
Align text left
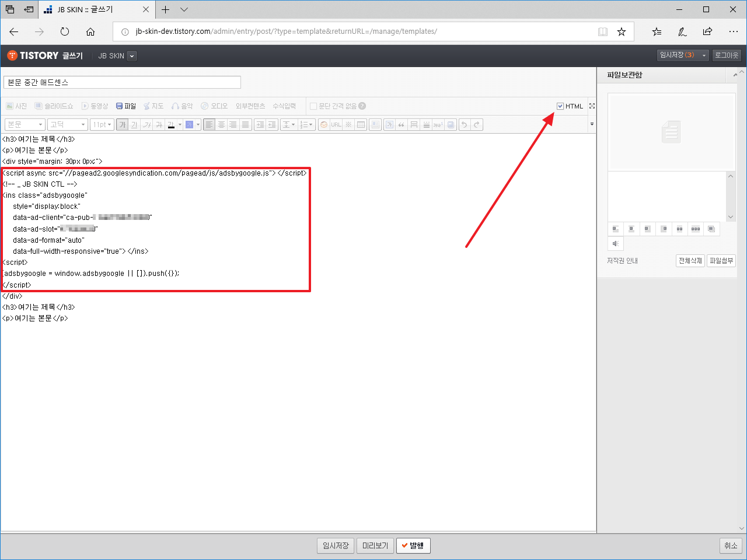[209, 124]
